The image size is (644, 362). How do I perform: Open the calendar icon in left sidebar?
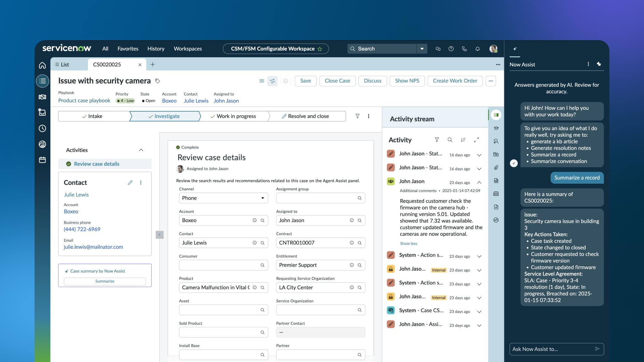tap(42, 160)
